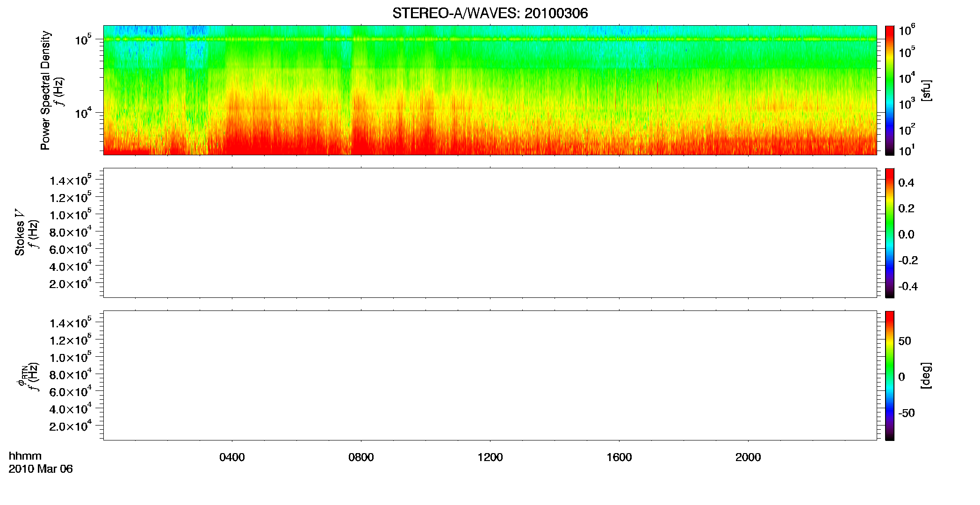Click the power spectral density spectrogram

point(490,90)
